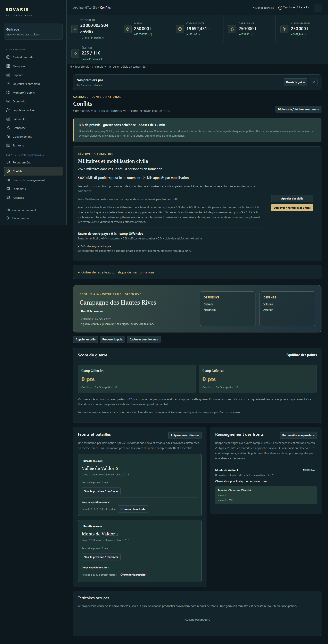Click the Gouvernement bank icon
Image resolution: width=328 pixels, height=644 pixels.
click(x=8, y=136)
